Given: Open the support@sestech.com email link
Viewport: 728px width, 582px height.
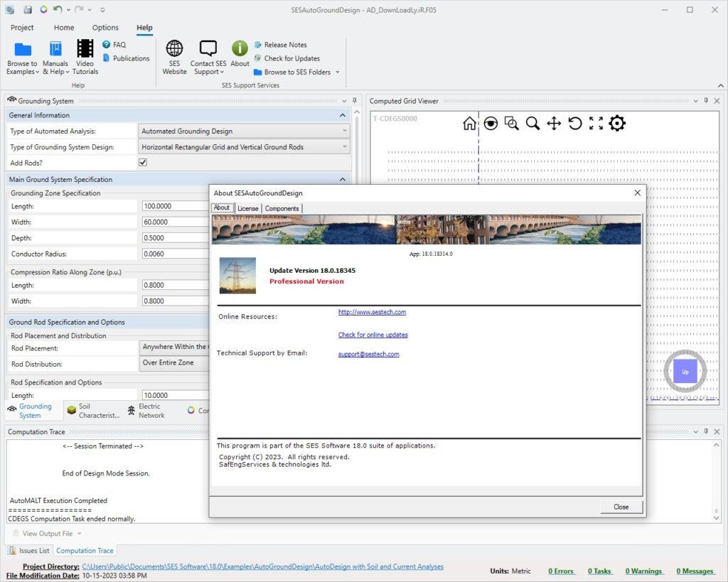Looking at the screenshot, I should pyautogui.click(x=368, y=354).
